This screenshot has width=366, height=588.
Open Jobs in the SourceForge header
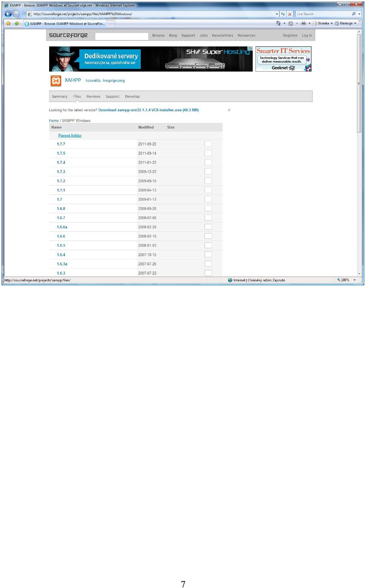click(204, 35)
